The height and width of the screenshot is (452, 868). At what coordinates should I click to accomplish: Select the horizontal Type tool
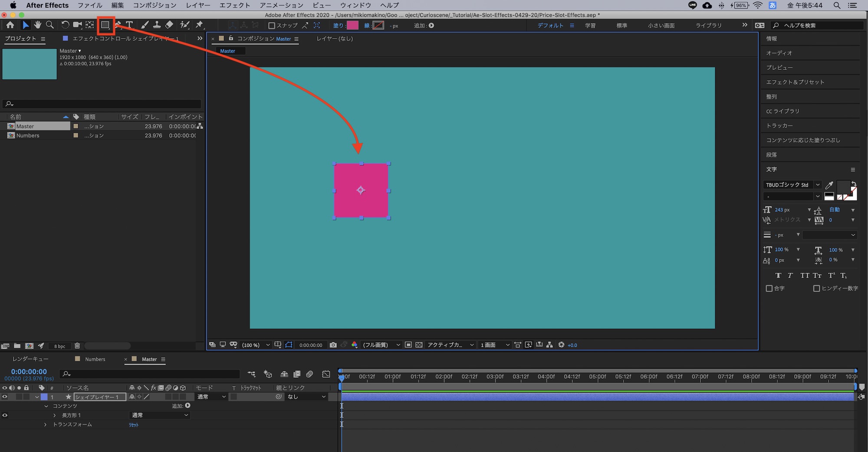pos(129,25)
